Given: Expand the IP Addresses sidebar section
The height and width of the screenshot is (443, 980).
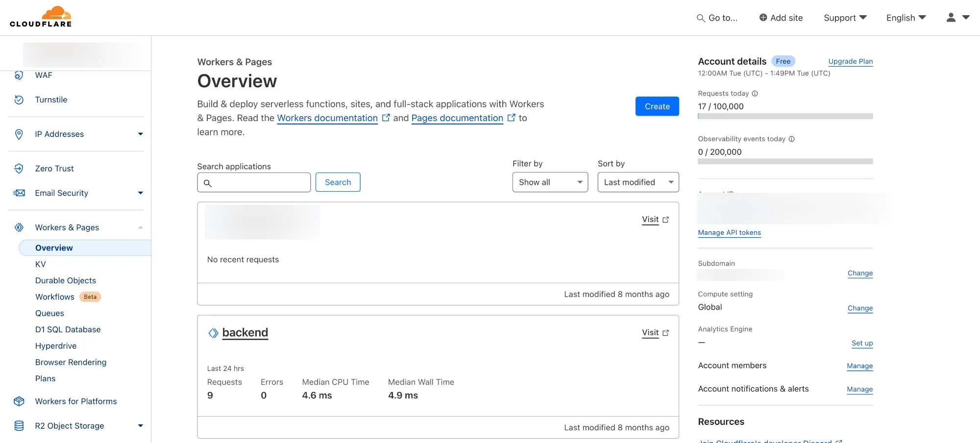Looking at the screenshot, I should tap(141, 134).
